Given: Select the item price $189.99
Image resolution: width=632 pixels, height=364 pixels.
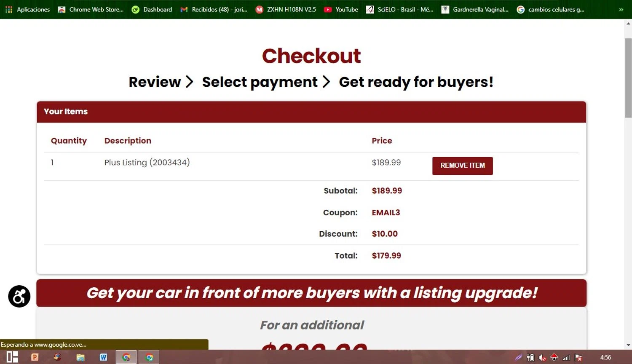Looking at the screenshot, I should pos(386,163).
